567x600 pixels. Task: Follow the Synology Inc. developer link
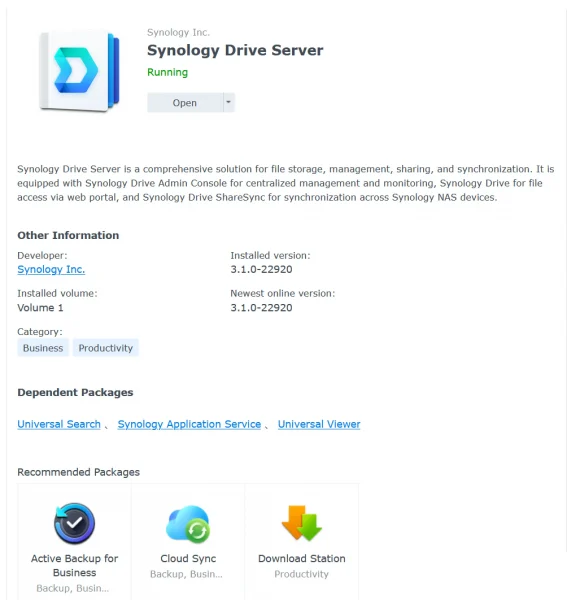tap(51, 269)
